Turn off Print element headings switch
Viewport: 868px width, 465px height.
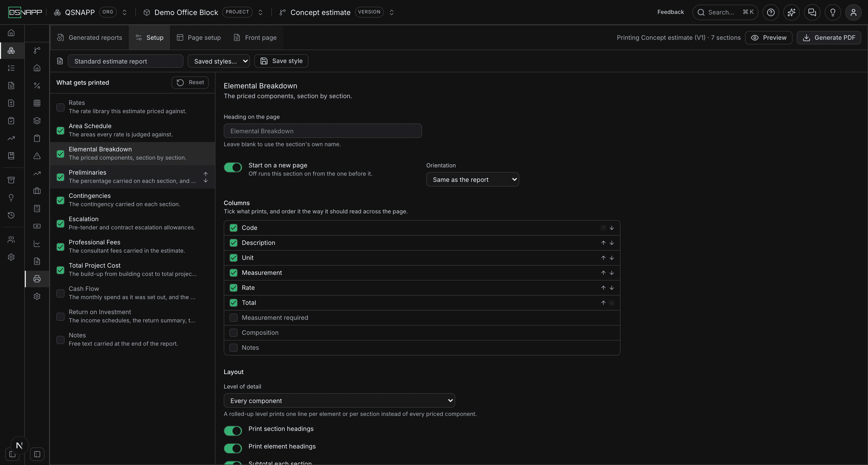tap(233, 448)
